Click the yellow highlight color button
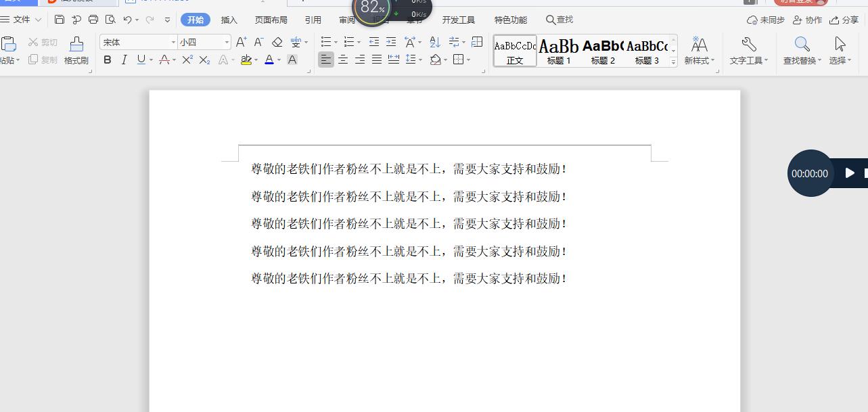This screenshot has width=868, height=412. (246, 60)
